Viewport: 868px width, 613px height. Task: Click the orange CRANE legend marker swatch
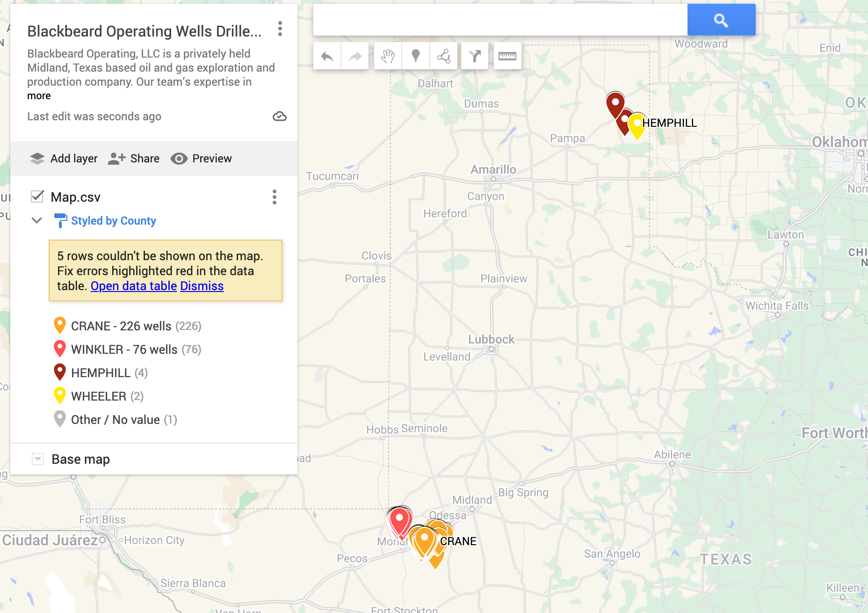60,326
